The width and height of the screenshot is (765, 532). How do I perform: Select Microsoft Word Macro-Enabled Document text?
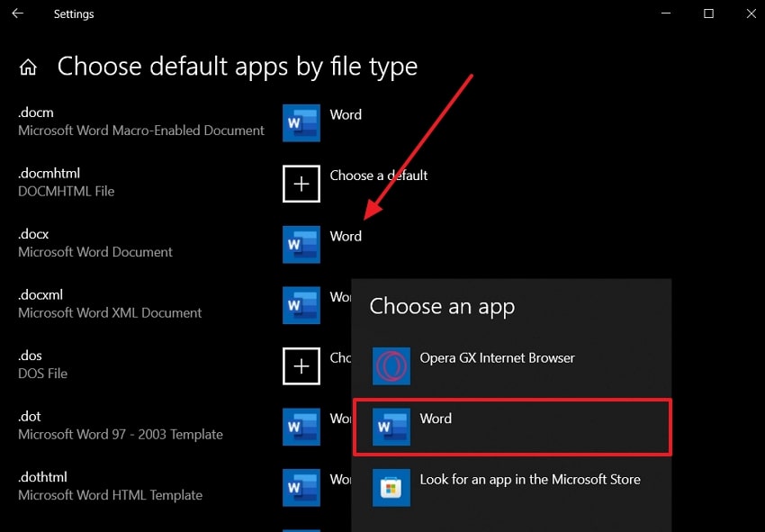[141, 131]
